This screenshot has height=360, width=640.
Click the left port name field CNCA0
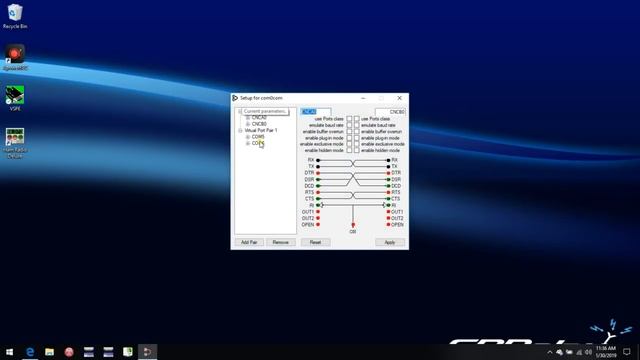[316, 112]
